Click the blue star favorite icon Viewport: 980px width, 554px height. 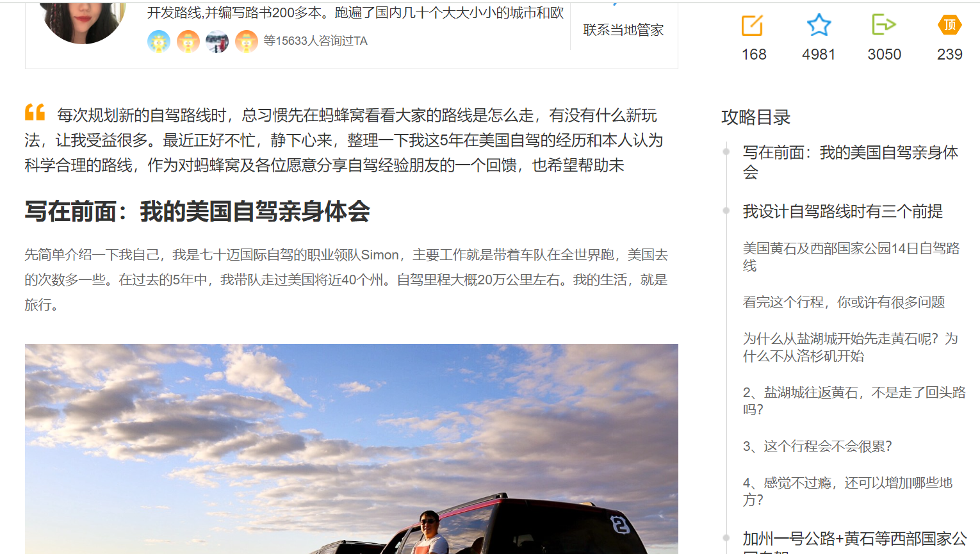click(x=819, y=25)
